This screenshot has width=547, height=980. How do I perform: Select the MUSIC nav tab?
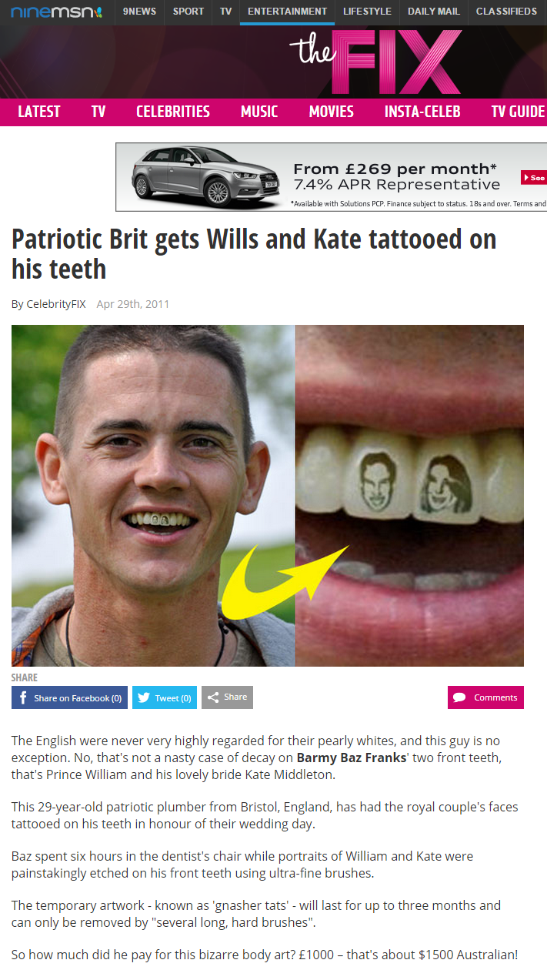point(259,112)
